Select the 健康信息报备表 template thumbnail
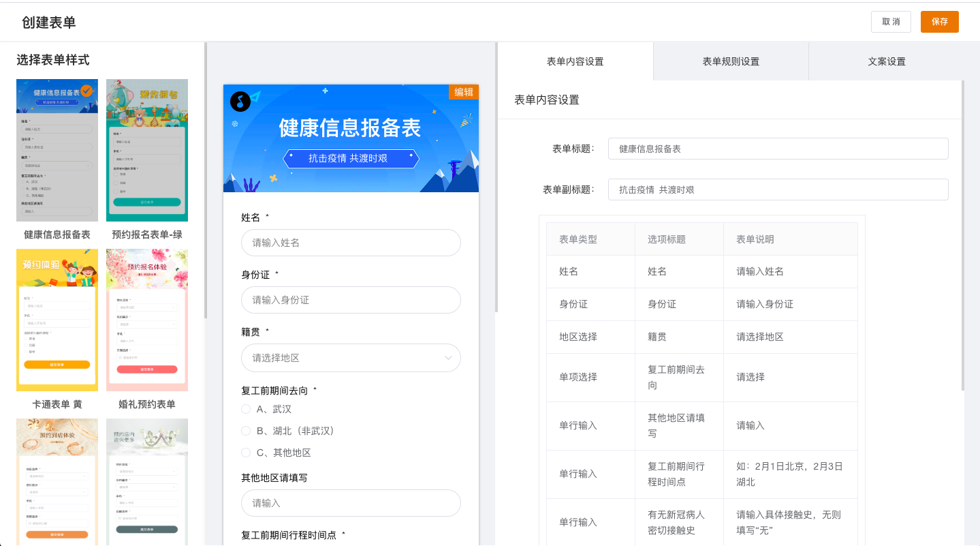This screenshot has height=546, width=980. (57, 150)
